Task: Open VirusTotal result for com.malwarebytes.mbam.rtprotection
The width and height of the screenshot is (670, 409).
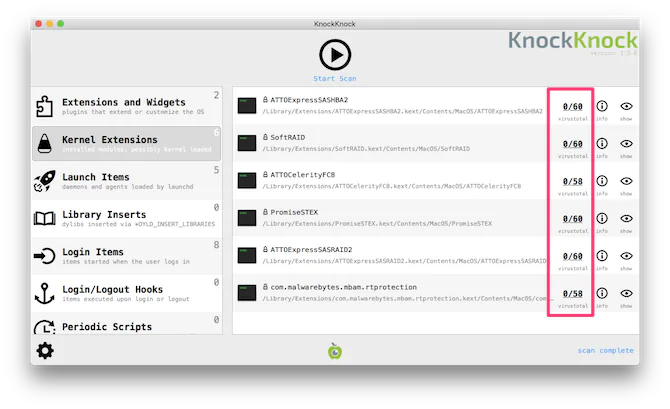Action: click(573, 294)
